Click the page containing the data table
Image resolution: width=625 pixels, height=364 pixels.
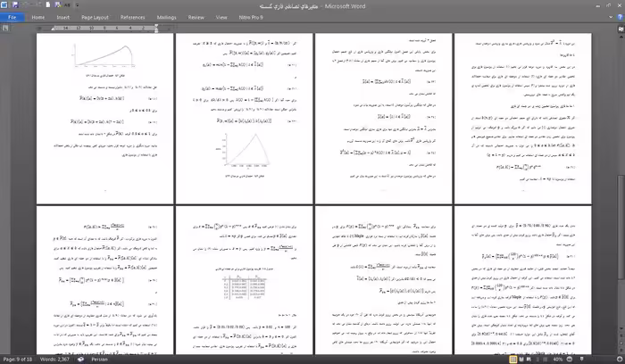(245, 280)
